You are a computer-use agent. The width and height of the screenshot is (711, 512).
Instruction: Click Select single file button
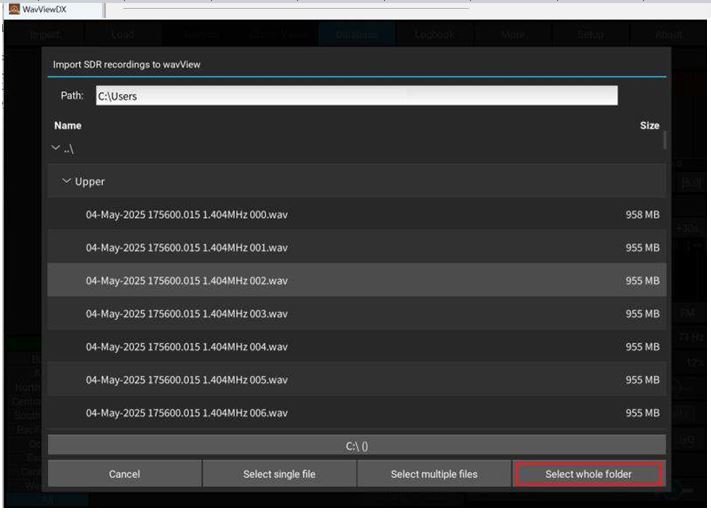279,474
